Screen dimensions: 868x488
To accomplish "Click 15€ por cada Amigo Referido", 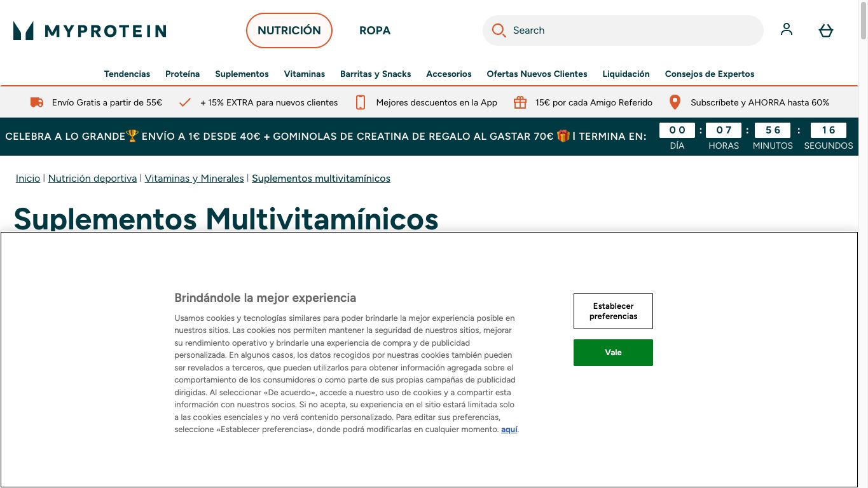I will click(594, 102).
